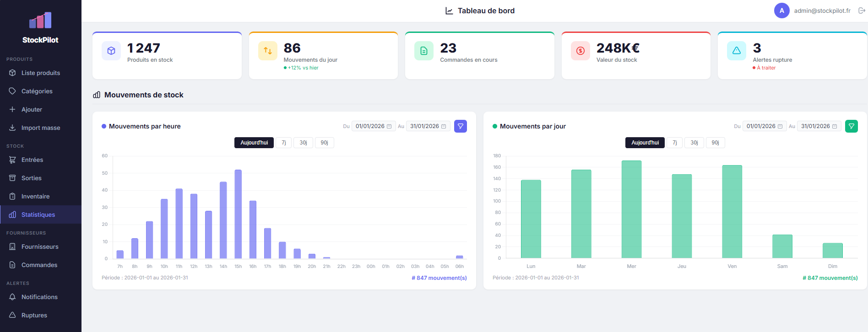
Task: Open the start date picker for hourly chart
Action: pos(373,126)
